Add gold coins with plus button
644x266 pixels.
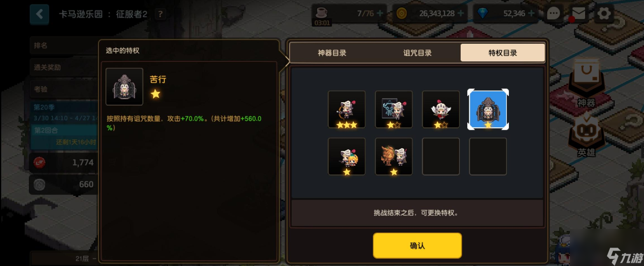pyautogui.click(x=461, y=13)
